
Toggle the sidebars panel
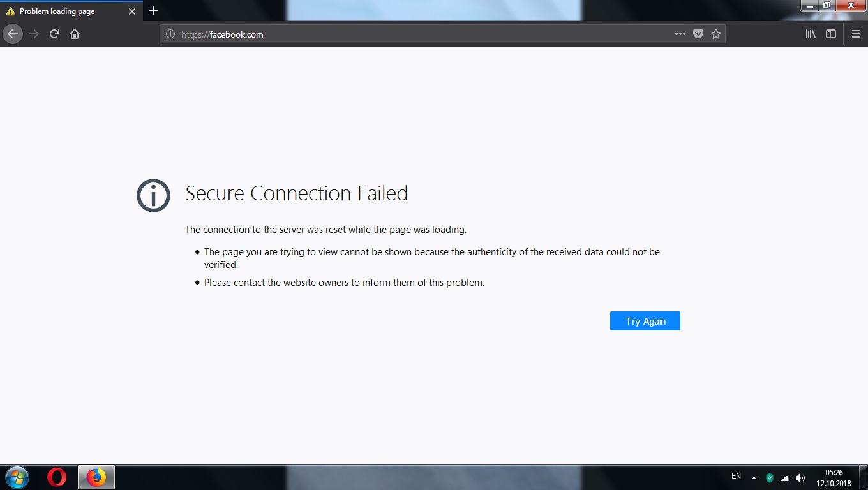pos(831,34)
